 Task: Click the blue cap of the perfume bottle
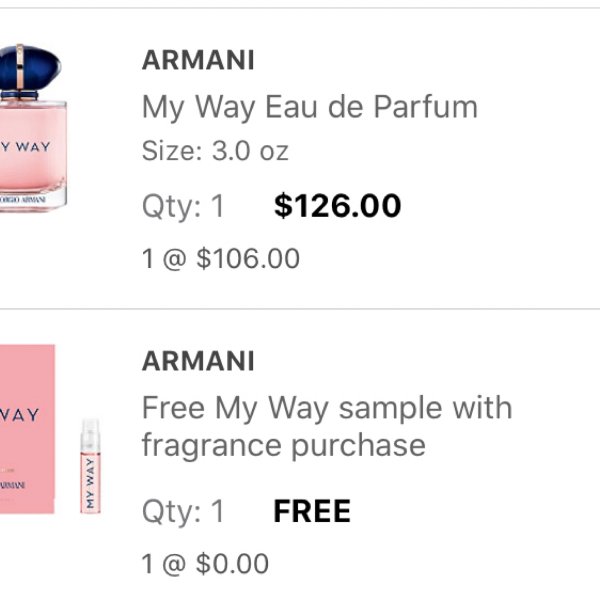tap(30, 68)
